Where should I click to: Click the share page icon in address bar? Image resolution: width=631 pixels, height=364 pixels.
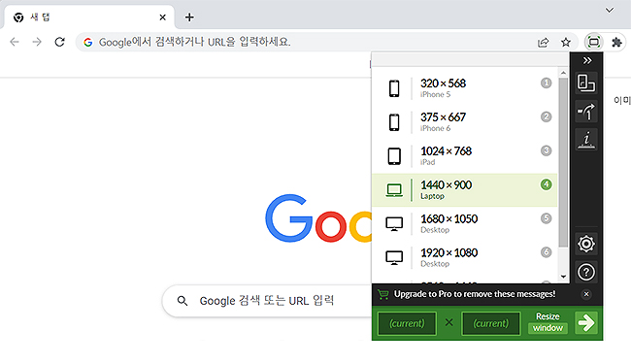point(544,43)
